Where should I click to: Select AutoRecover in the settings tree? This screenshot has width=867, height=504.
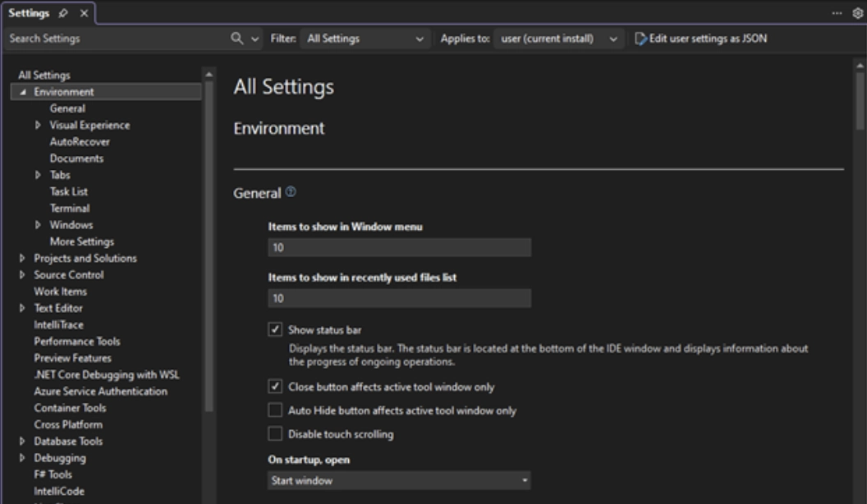tap(80, 142)
